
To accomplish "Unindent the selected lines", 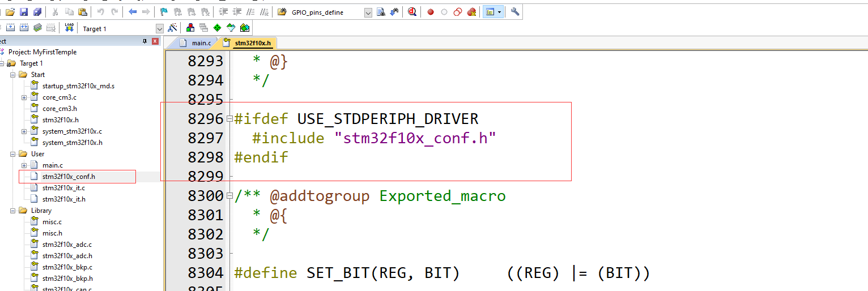I will coord(237,12).
